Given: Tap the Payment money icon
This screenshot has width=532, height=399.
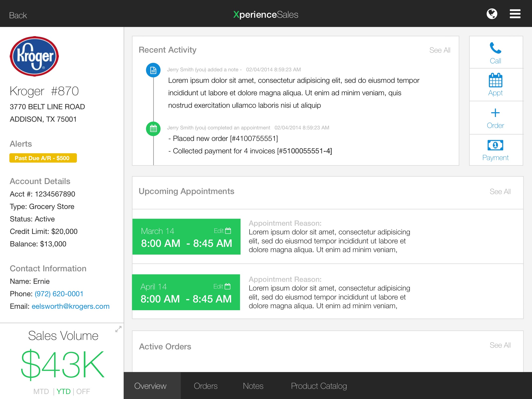Looking at the screenshot, I should pos(495,145).
